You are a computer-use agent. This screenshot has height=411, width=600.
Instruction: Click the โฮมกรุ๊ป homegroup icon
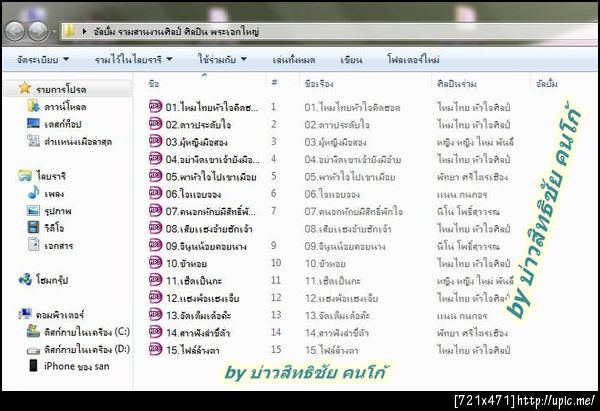point(25,279)
